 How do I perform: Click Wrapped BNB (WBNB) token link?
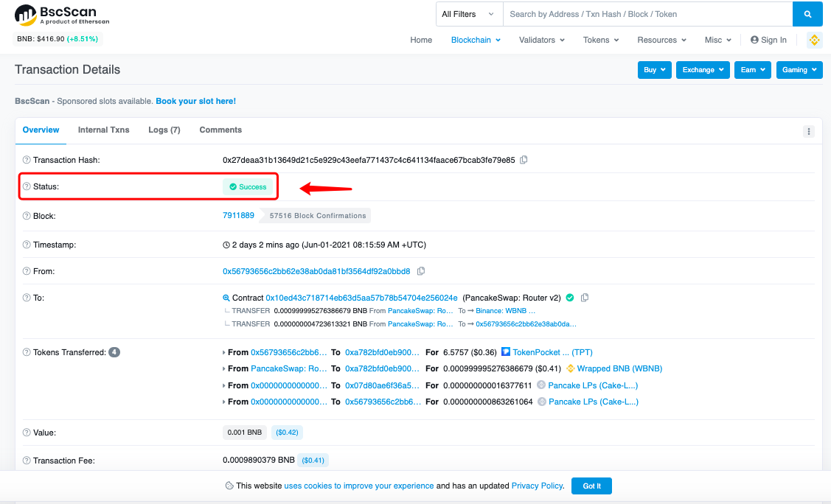click(619, 368)
